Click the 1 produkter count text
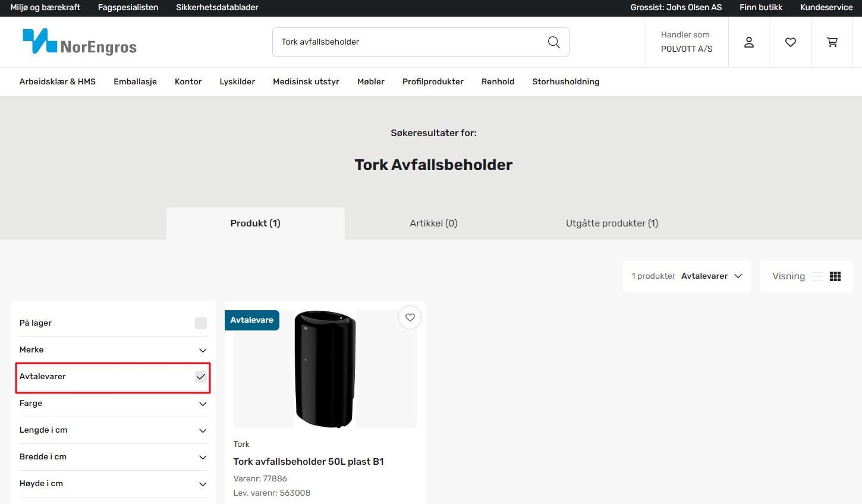Screen dimensions: 862x504 tap(653, 276)
